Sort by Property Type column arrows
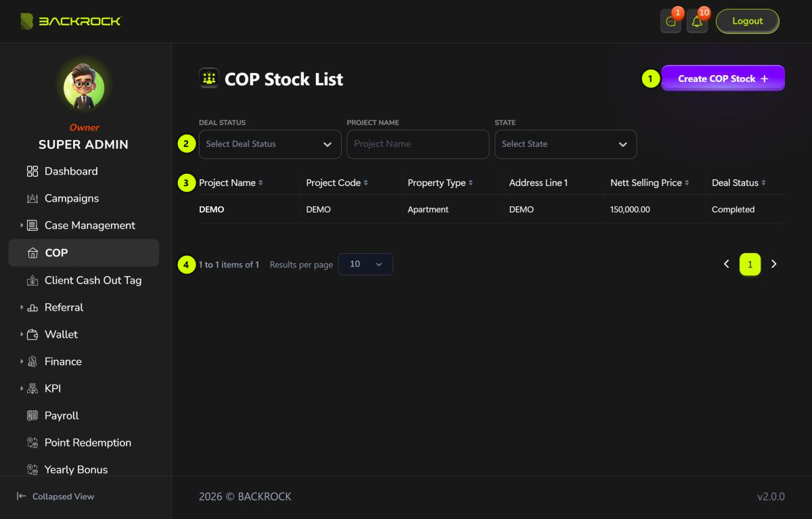Viewport: 812px width, 519px height. pos(470,183)
